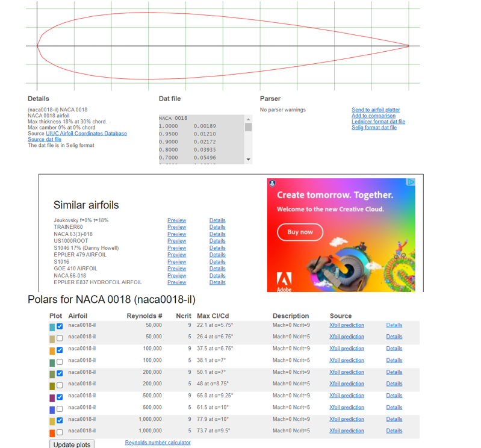The image size is (481, 448).
Task: Click inside the NACA 0018 dat file textbox
Action: pos(202,139)
